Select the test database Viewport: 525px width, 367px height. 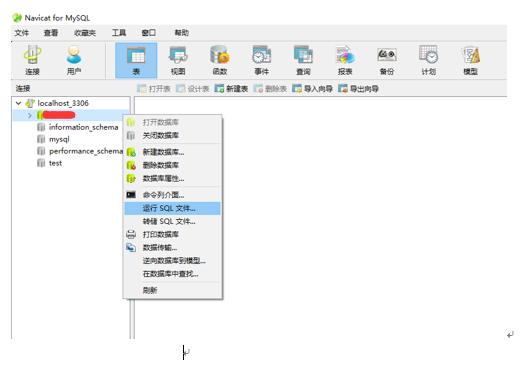point(56,163)
